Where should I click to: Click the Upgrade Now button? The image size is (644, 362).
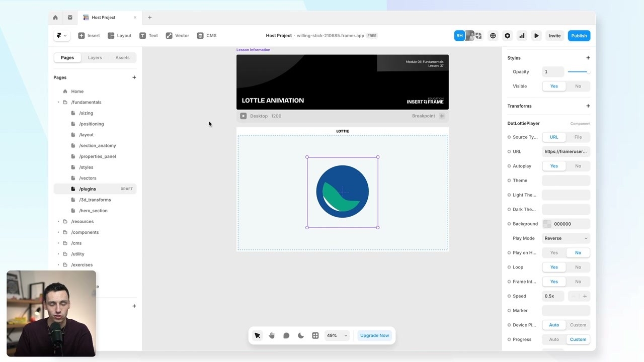(x=374, y=336)
